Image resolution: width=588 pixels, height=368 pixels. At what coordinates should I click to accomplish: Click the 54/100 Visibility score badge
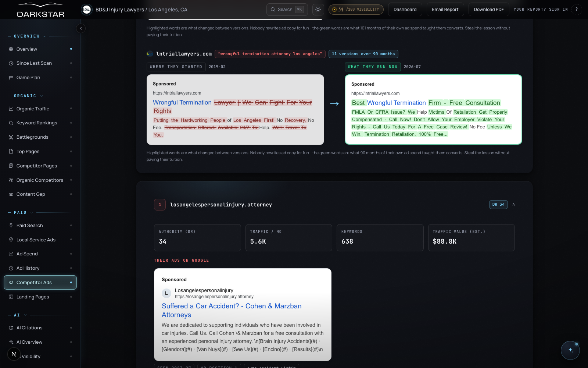pyautogui.click(x=356, y=10)
